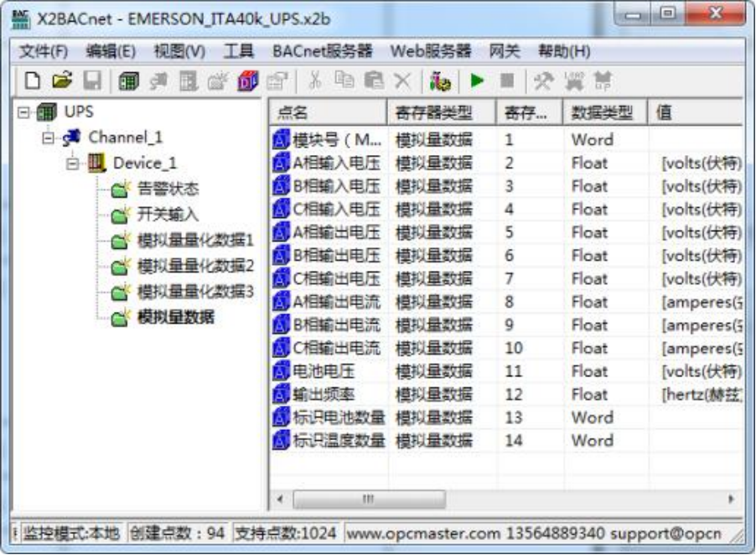This screenshot has width=756, height=555.
Task: Select the 开关输入 group
Action: tap(168, 214)
